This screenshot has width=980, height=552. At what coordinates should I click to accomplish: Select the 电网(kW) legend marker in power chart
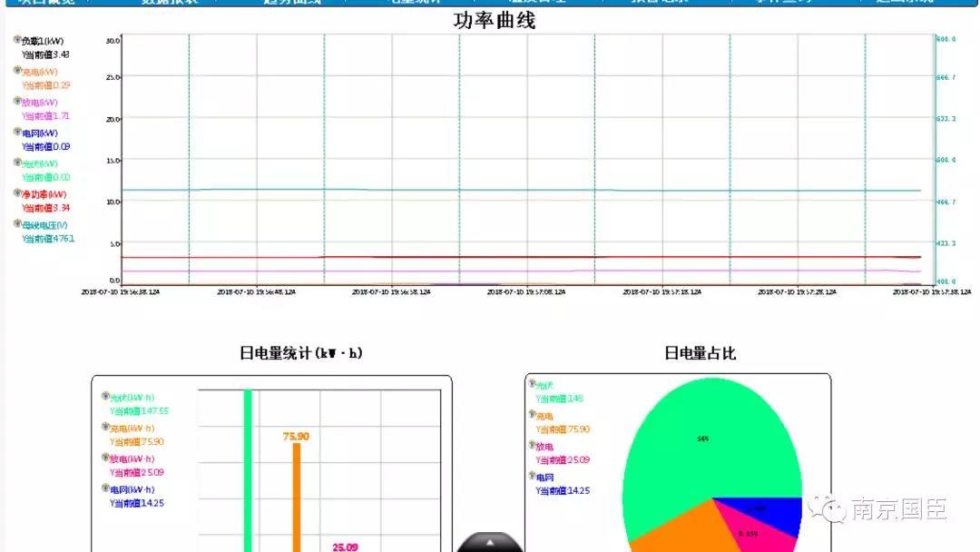[x=17, y=133]
